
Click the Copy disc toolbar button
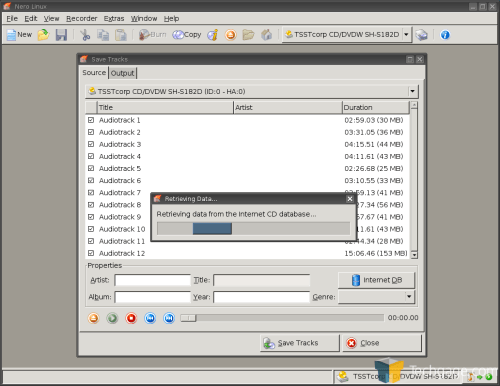coord(187,35)
